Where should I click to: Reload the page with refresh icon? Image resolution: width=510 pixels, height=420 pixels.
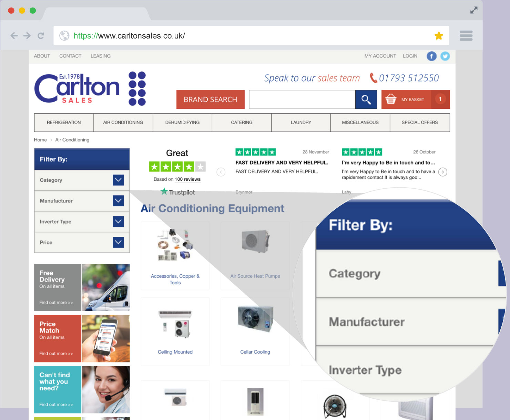41,35
